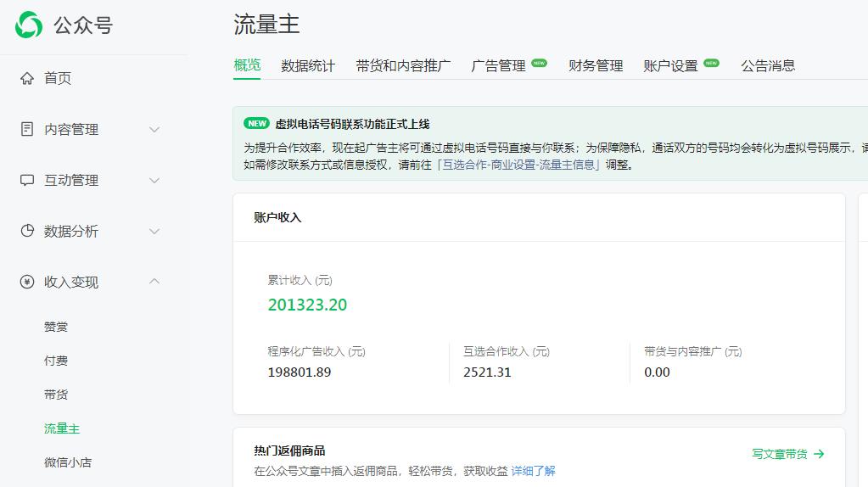Image resolution: width=868 pixels, height=487 pixels.
Task: Click the 账户收入 card heading
Action: [x=277, y=217]
